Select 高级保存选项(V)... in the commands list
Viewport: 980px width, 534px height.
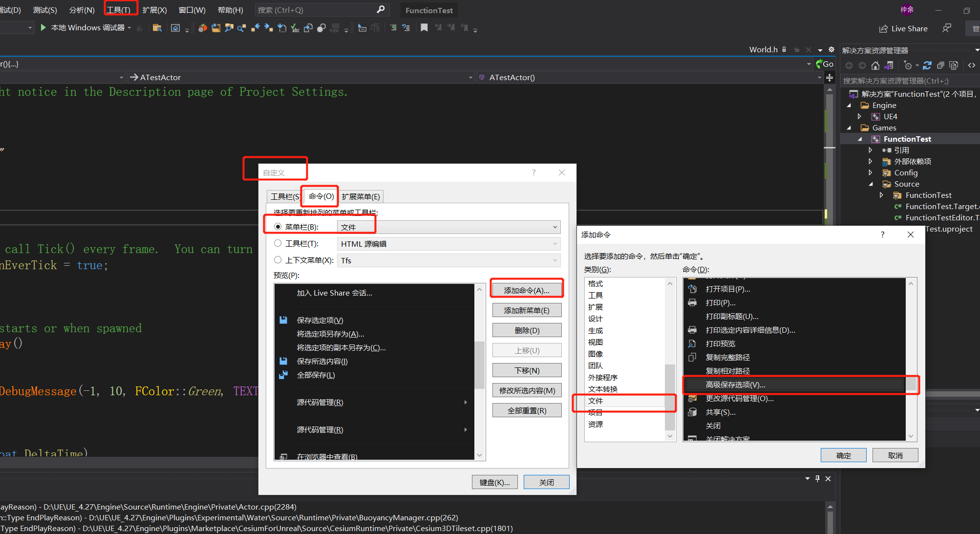pos(735,385)
